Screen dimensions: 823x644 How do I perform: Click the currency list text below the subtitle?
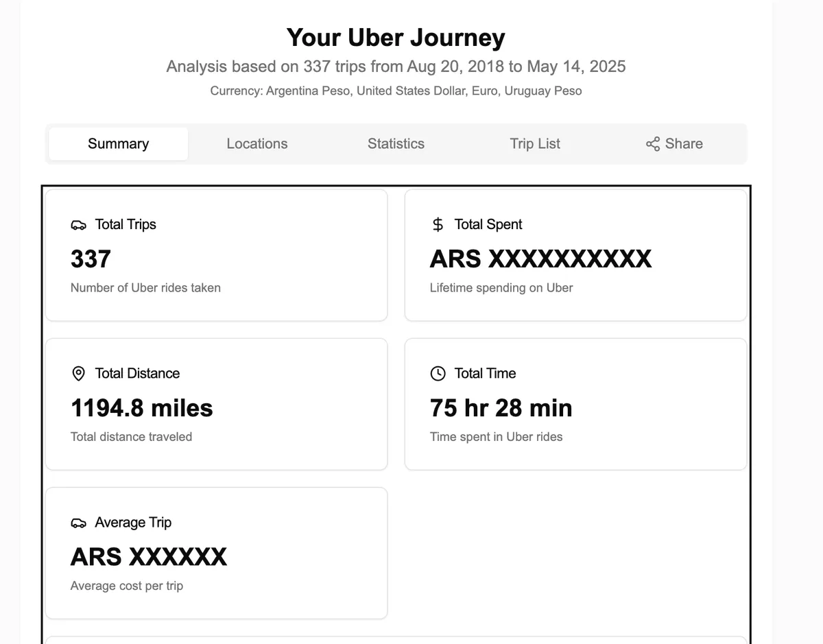tap(396, 91)
